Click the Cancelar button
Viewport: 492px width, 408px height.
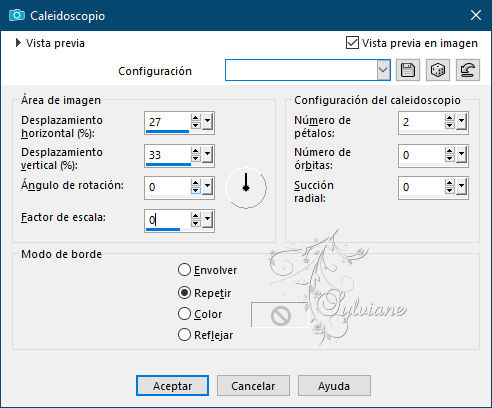point(253,386)
